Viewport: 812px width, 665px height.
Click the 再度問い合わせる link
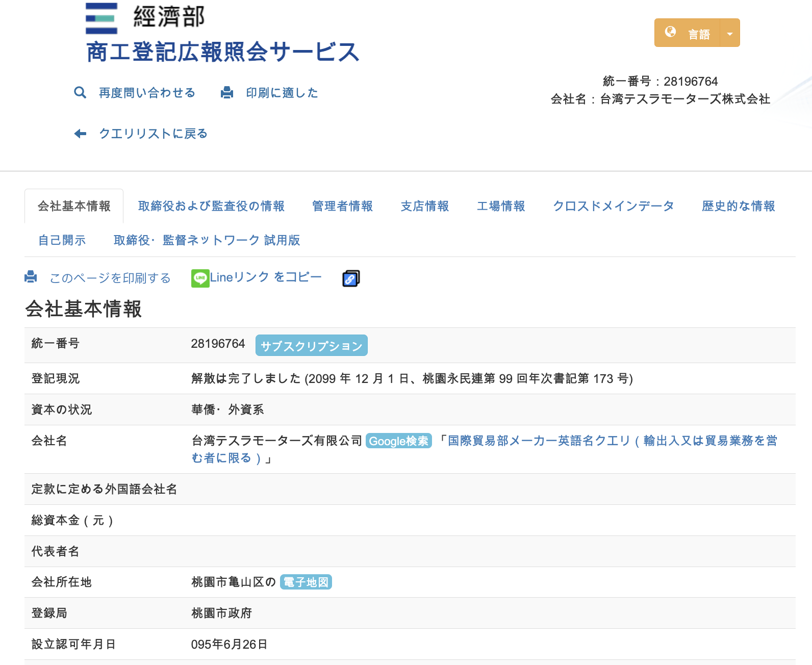click(x=147, y=93)
